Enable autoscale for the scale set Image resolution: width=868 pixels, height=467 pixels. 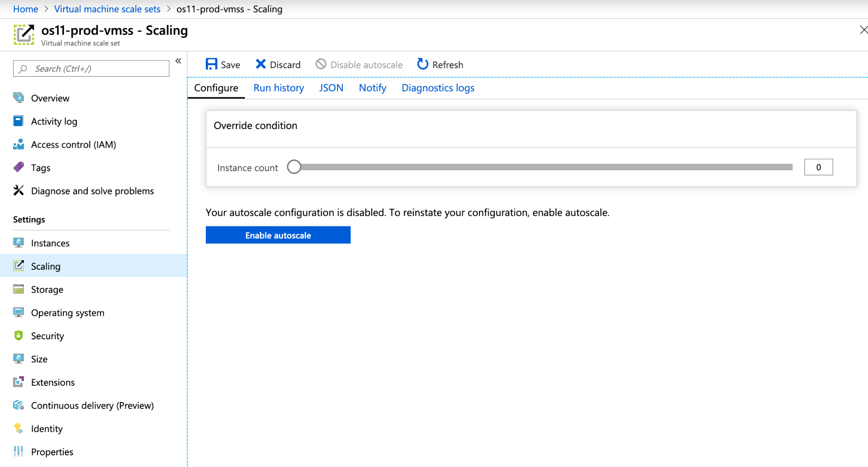278,235
